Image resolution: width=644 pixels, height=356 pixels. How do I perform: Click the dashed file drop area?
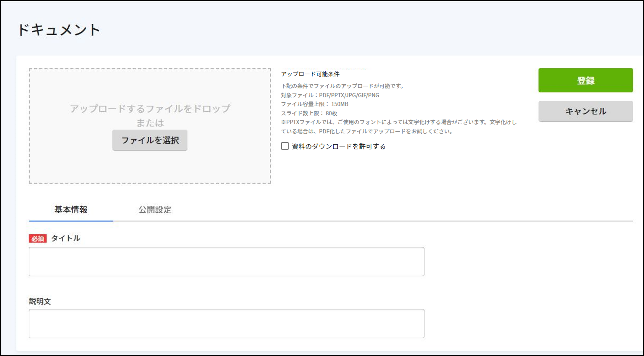(150, 126)
